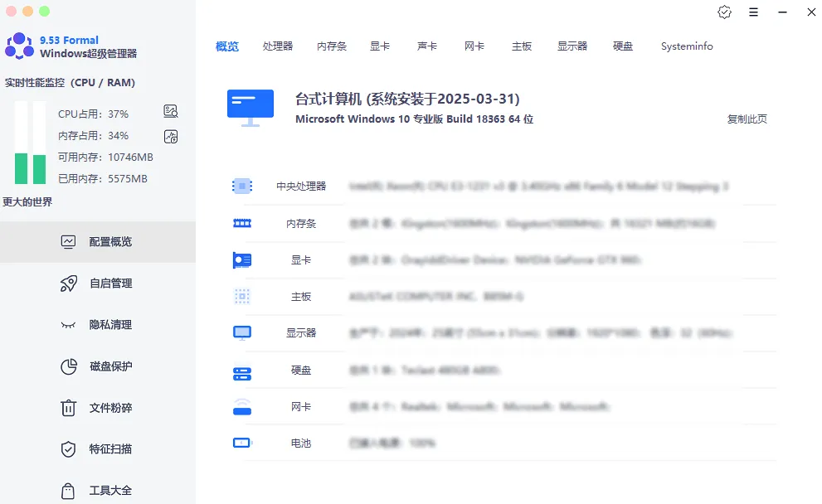Click the CPU占用: 37% reading
The image size is (822, 504).
tap(93, 114)
